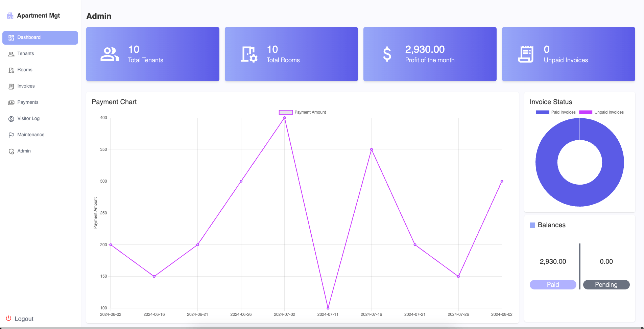Click the Balances color square

tap(532, 225)
